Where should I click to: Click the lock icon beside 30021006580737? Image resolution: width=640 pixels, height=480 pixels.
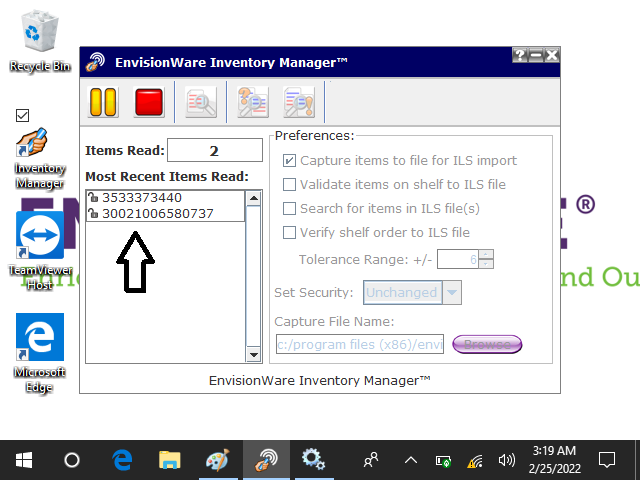pos(93,213)
